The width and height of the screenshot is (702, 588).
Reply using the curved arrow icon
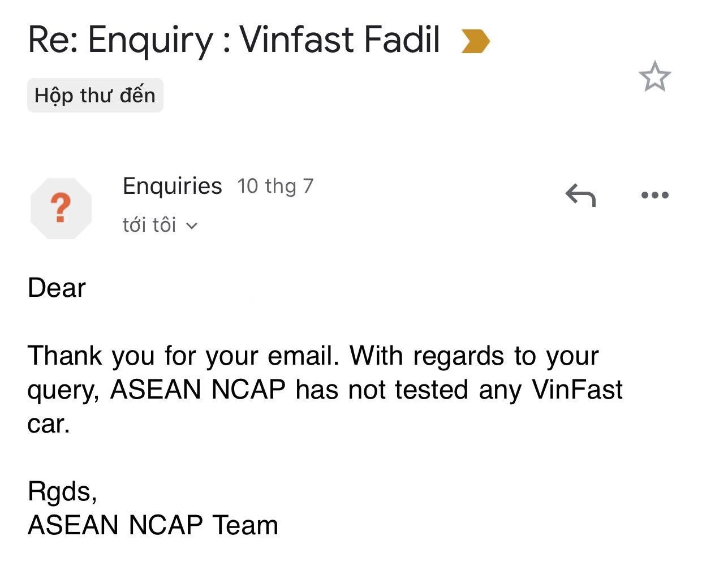pos(580,195)
